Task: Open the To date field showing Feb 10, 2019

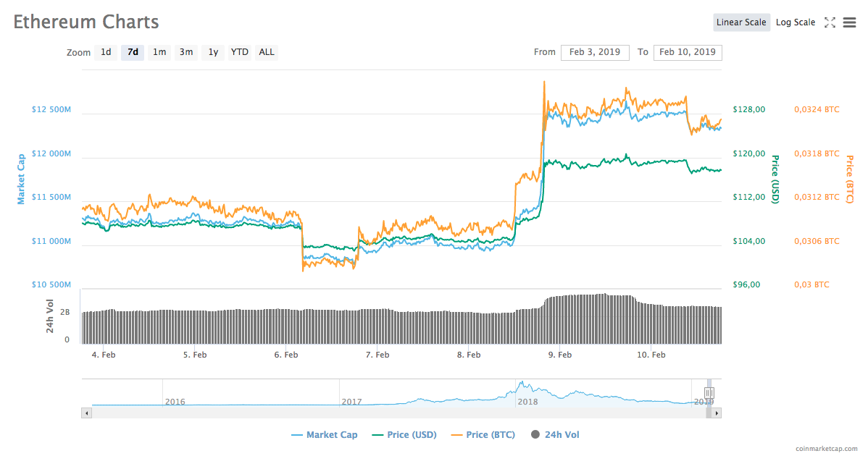Action: click(x=688, y=52)
